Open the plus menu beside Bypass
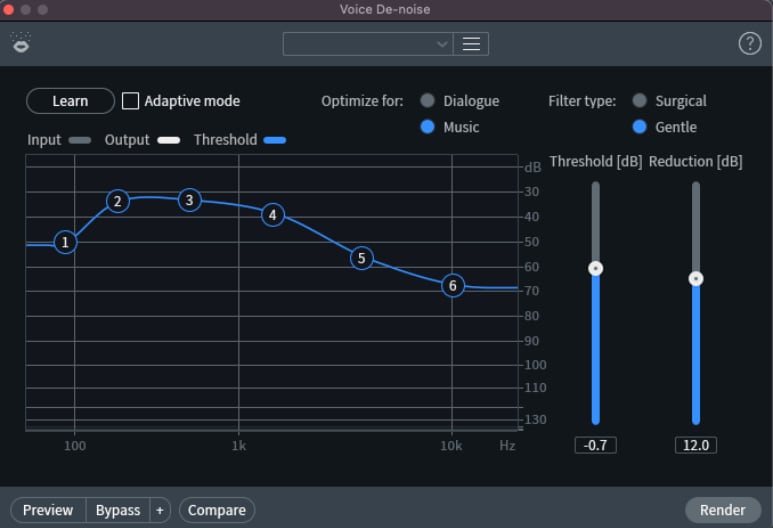 coord(160,510)
